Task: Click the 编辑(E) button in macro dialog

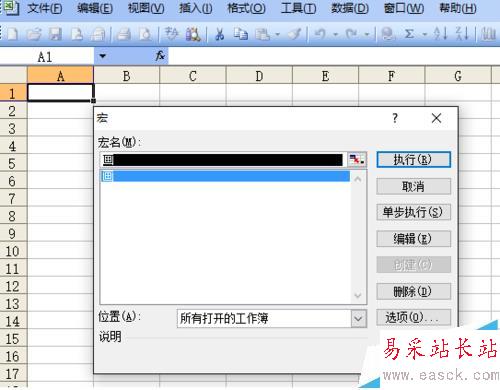Action: 413,239
